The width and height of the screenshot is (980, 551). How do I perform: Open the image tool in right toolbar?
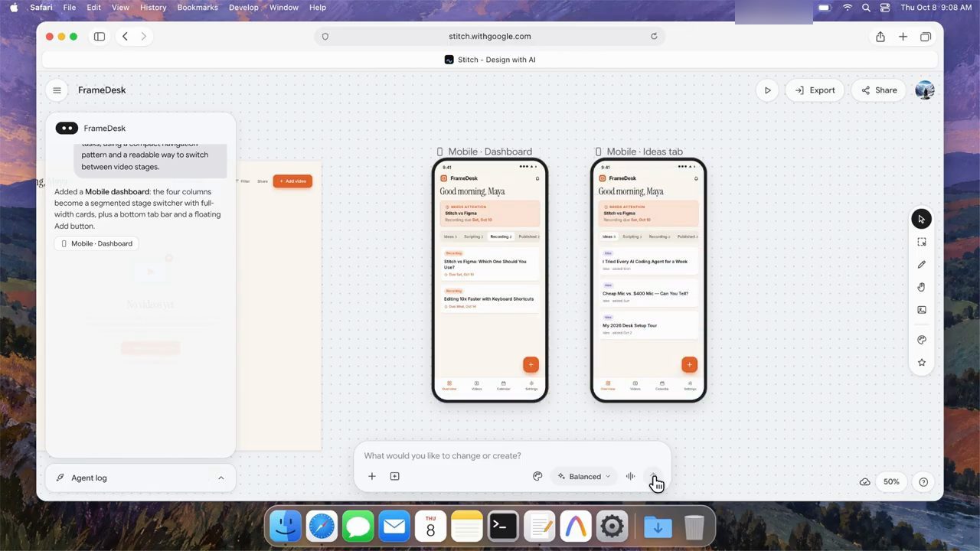[x=921, y=310]
